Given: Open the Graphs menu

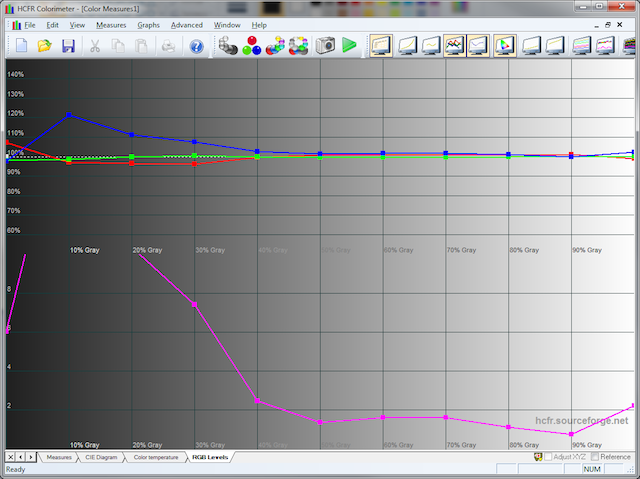Looking at the screenshot, I should [149, 25].
